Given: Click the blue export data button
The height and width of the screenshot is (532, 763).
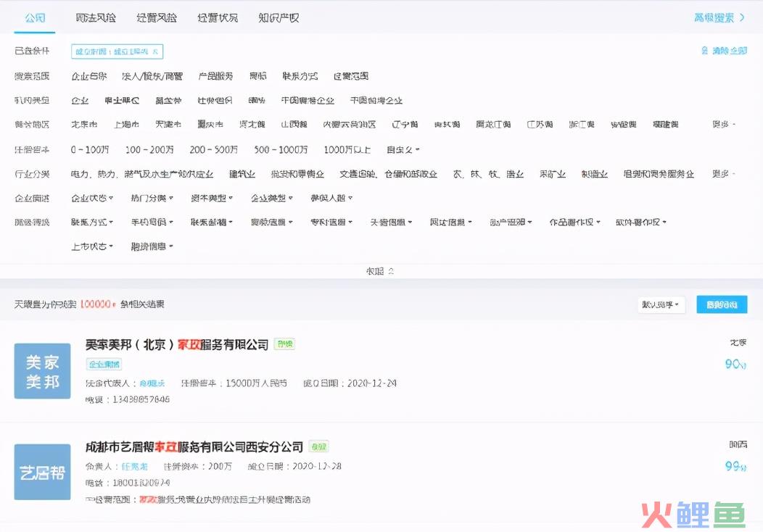Looking at the screenshot, I should [722, 305].
